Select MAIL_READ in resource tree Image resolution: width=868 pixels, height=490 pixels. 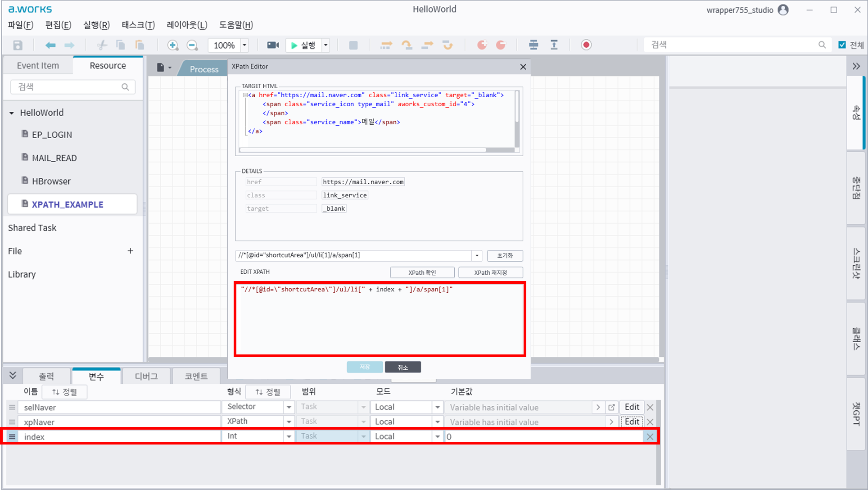[54, 158]
